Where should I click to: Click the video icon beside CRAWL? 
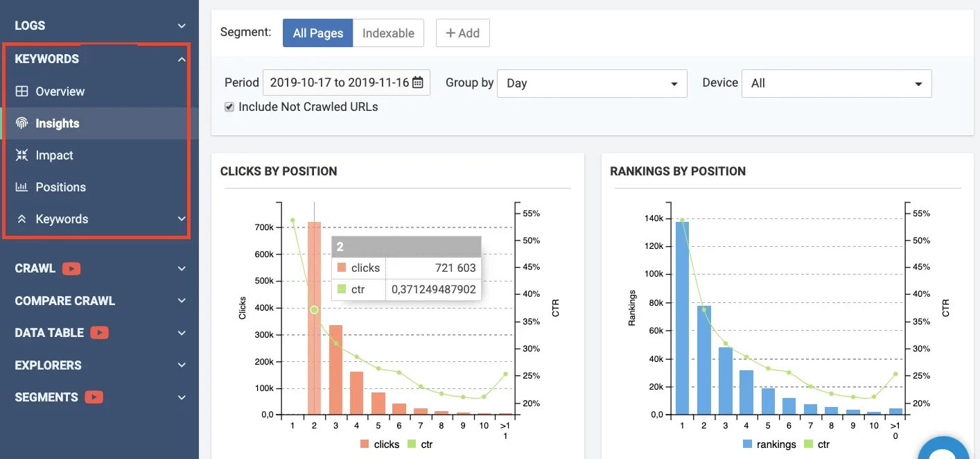pyautogui.click(x=71, y=268)
